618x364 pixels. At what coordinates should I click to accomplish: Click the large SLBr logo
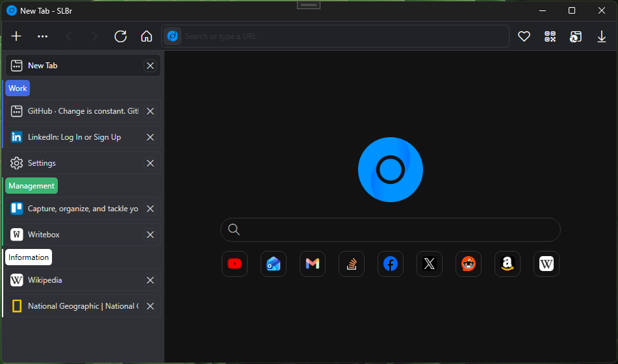click(390, 170)
